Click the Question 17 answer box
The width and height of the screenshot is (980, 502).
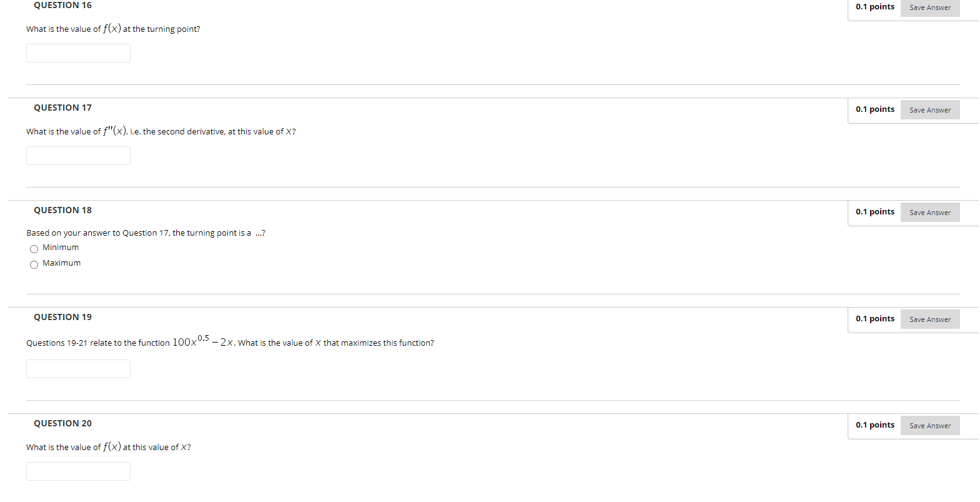tap(78, 156)
